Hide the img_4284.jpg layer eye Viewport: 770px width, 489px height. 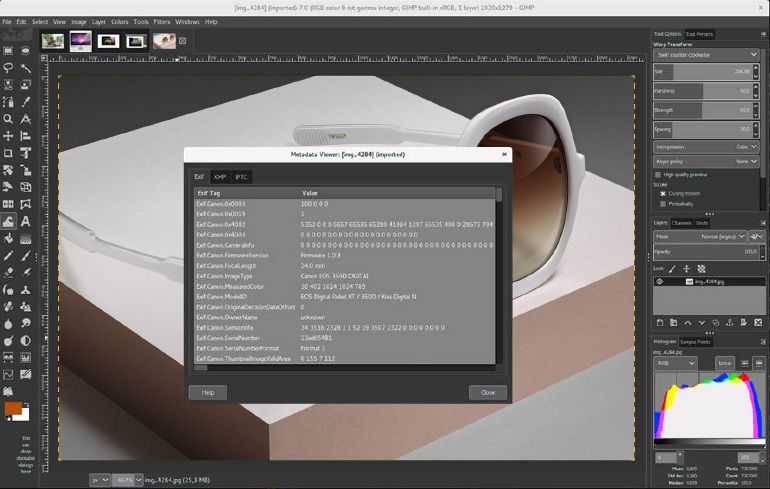point(660,281)
